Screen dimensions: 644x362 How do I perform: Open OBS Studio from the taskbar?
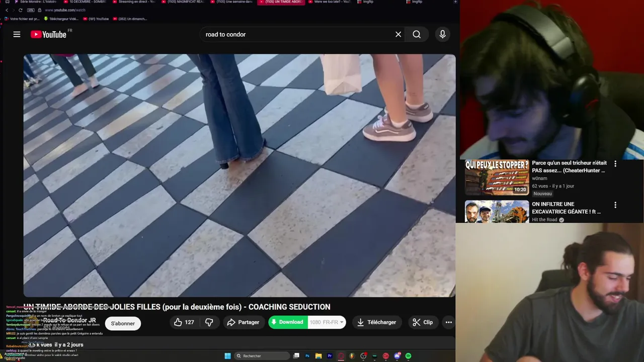click(x=363, y=356)
